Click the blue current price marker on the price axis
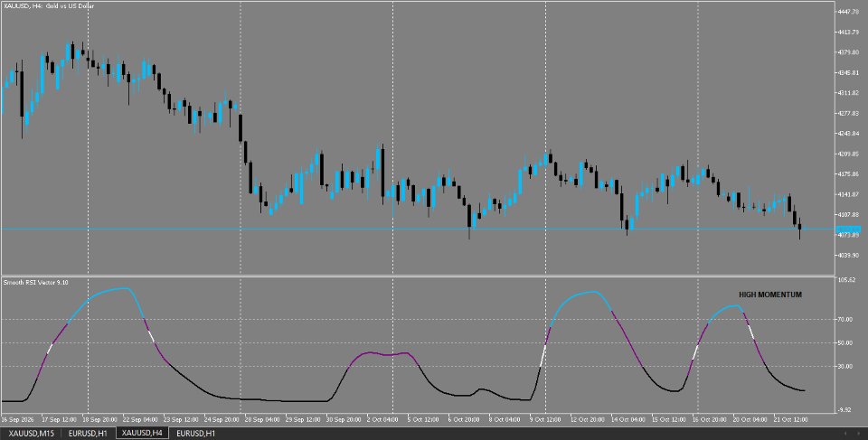The height and width of the screenshot is (440, 868). pyautogui.click(x=847, y=229)
